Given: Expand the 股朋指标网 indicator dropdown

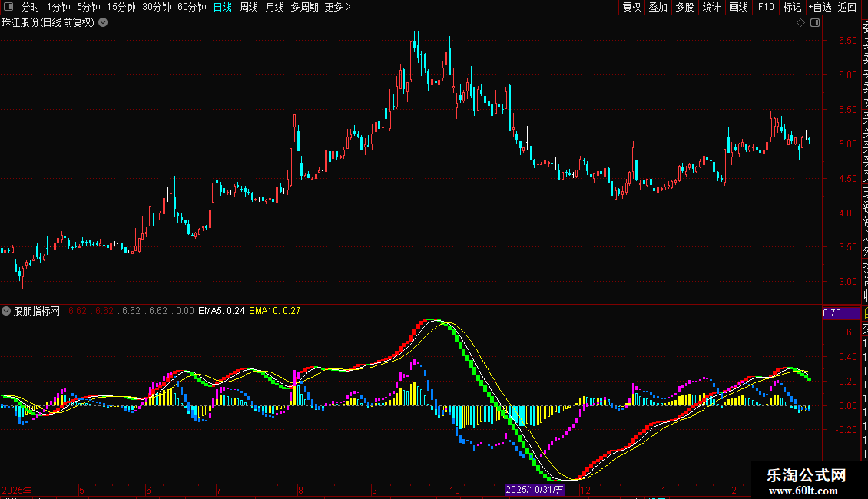Looking at the screenshot, I should pyautogui.click(x=7, y=311).
